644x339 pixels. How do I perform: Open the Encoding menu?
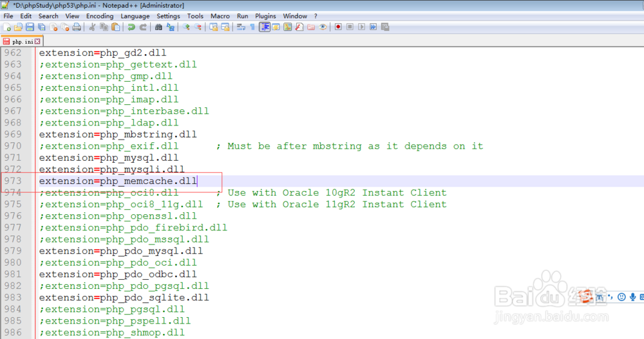click(100, 16)
